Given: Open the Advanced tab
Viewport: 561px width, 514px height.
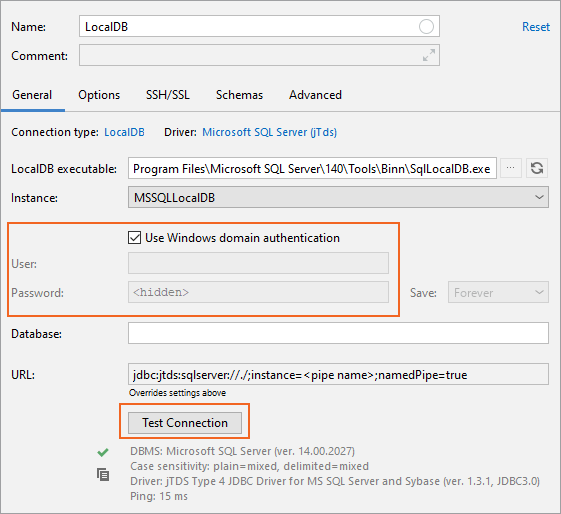Looking at the screenshot, I should click(x=316, y=95).
